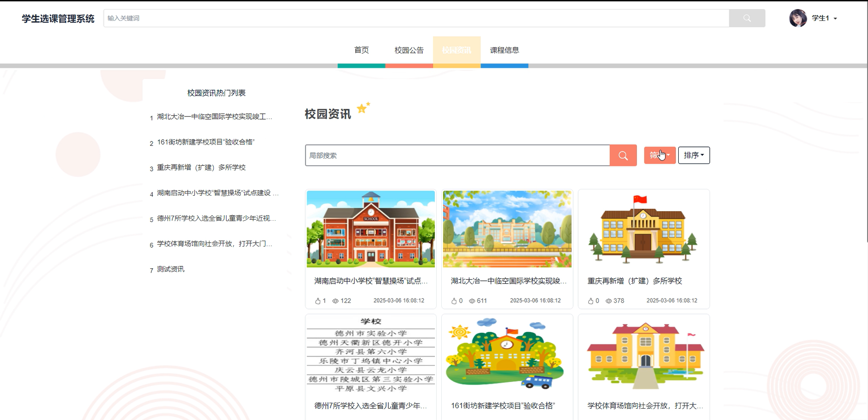Open the yellow school with flag thumbnail
Viewport: 868px width, 420px height.
tap(644, 229)
